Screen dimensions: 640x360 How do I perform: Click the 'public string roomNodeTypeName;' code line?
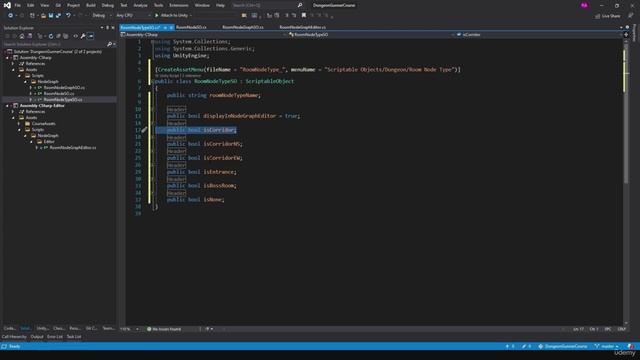[x=213, y=96]
